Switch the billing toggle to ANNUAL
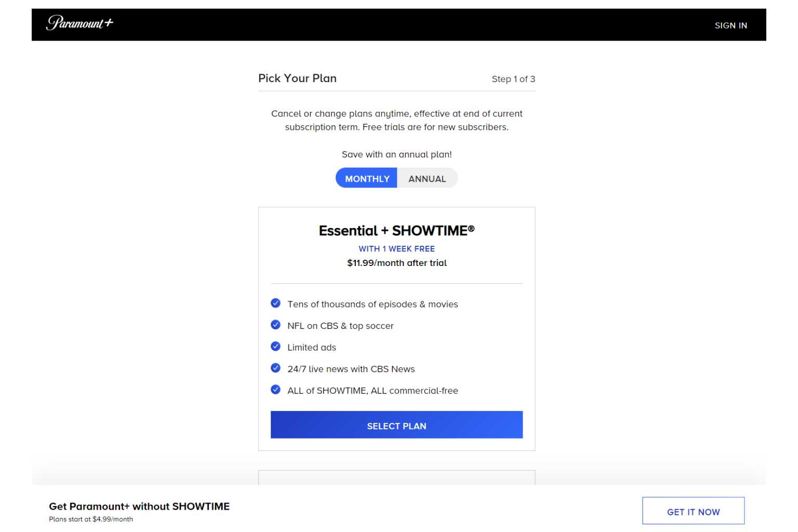 (427, 178)
